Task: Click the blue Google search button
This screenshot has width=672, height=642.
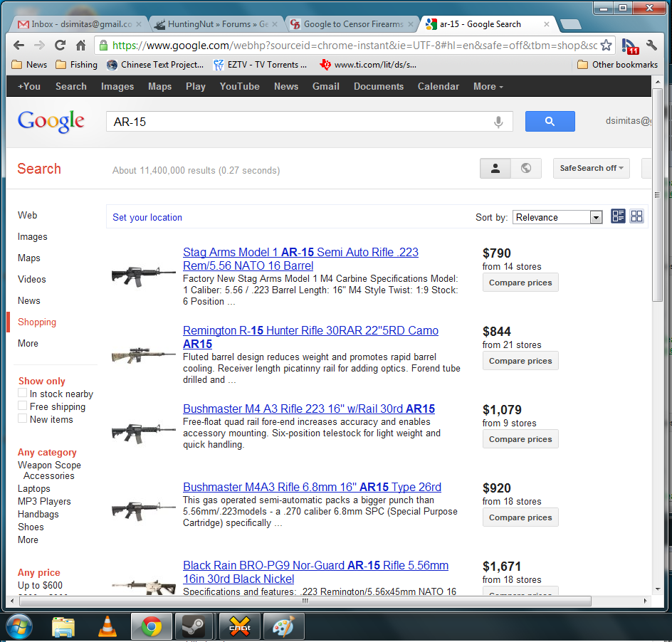Action: point(550,122)
